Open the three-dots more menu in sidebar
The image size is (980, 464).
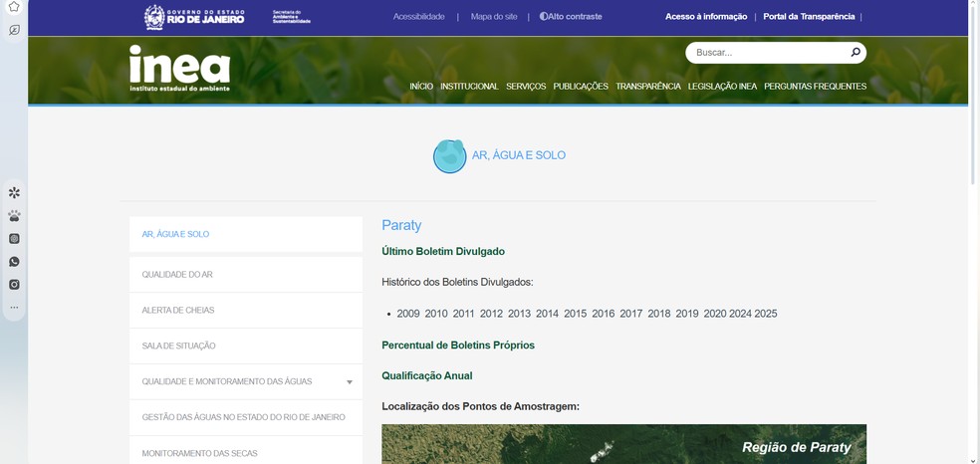[14, 308]
